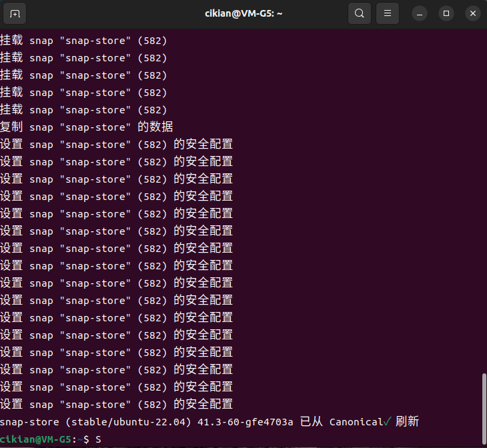
Task: Click the 刷新 text on last output line
Action: (x=407, y=421)
